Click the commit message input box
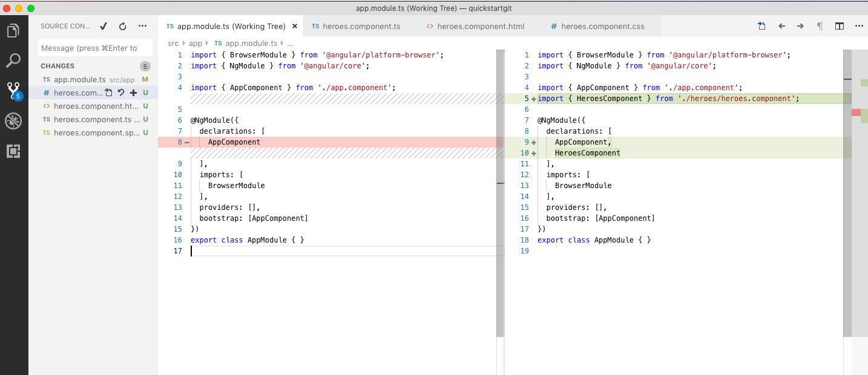The width and height of the screenshot is (868, 375). coord(95,48)
